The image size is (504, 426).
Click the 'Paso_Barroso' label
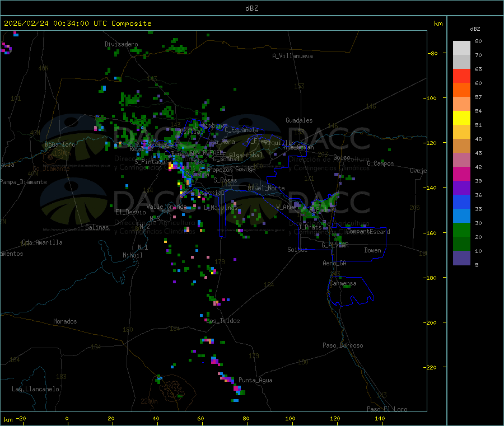(x=343, y=345)
